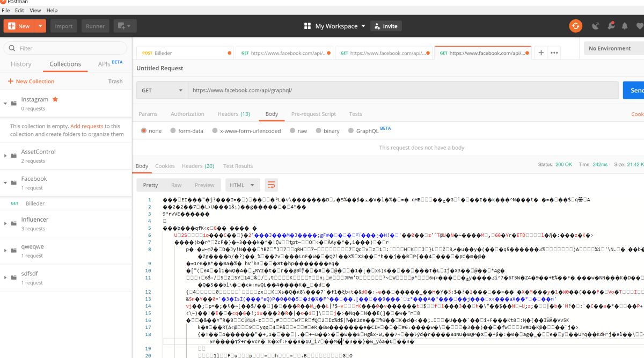
Task: Select the raw body option
Action: coord(292,130)
